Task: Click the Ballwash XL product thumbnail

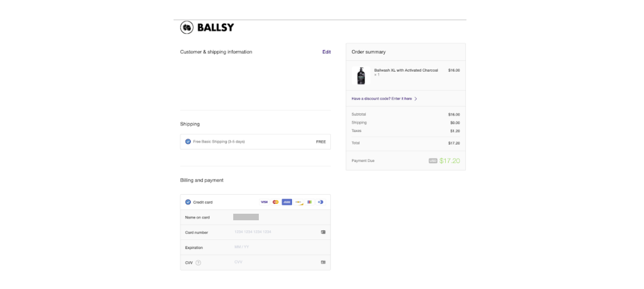Action: (361, 76)
